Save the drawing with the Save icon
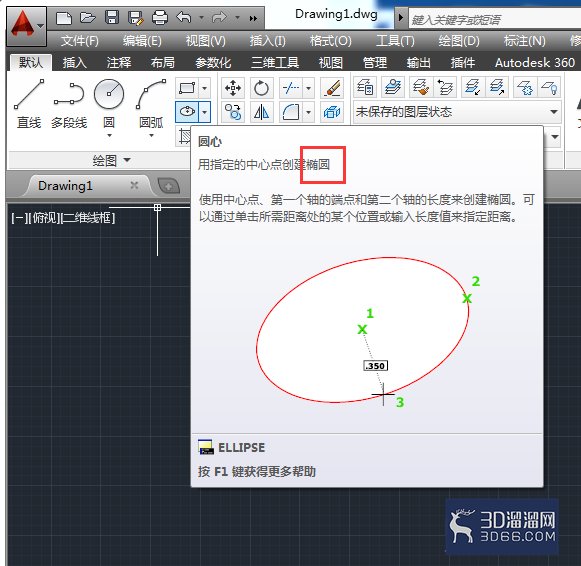This screenshot has height=566, width=581. click(112, 17)
